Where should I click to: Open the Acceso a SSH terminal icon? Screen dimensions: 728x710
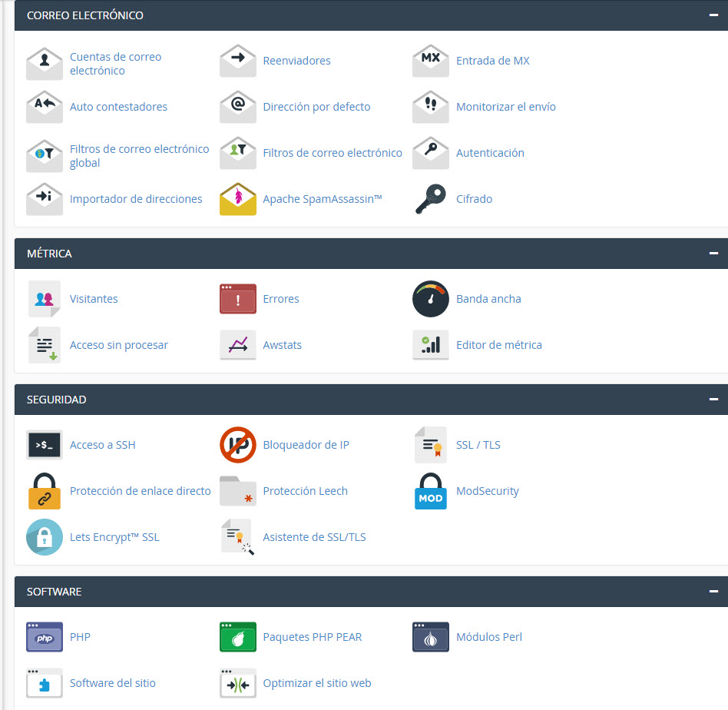click(45, 445)
